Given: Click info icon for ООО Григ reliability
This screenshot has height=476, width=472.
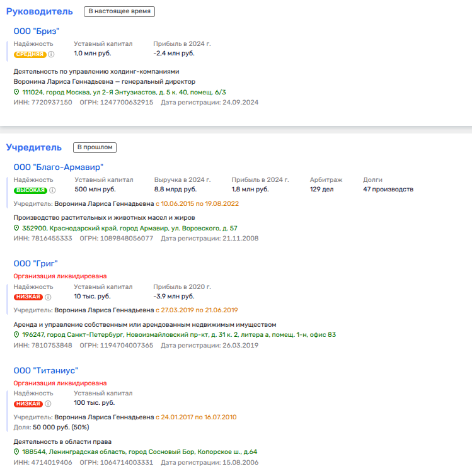Looking at the screenshot, I should [47, 297].
